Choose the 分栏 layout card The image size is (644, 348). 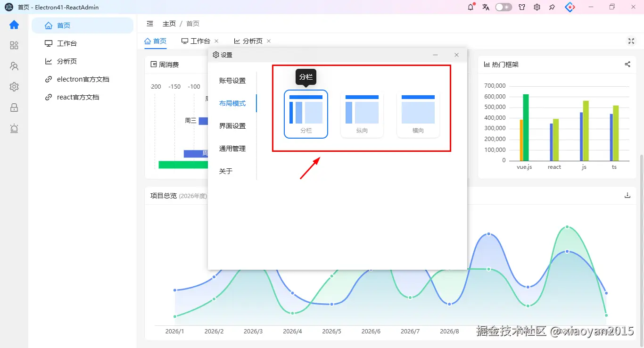(x=306, y=114)
